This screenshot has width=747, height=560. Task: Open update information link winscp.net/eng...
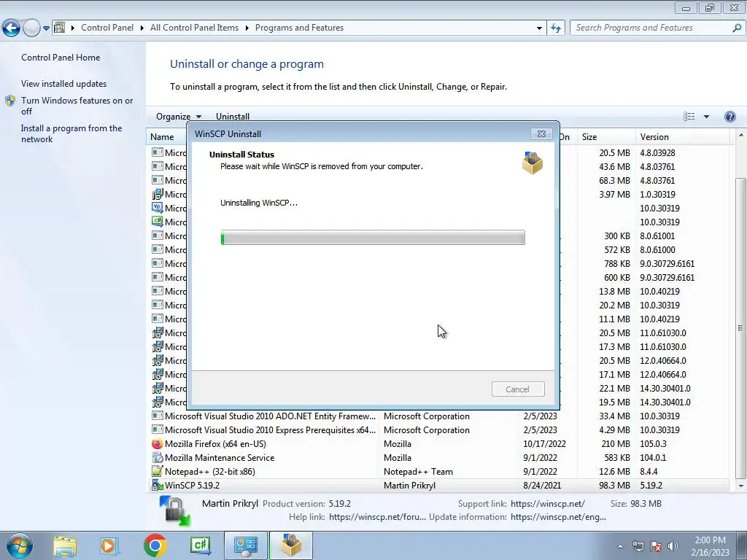(x=558, y=517)
